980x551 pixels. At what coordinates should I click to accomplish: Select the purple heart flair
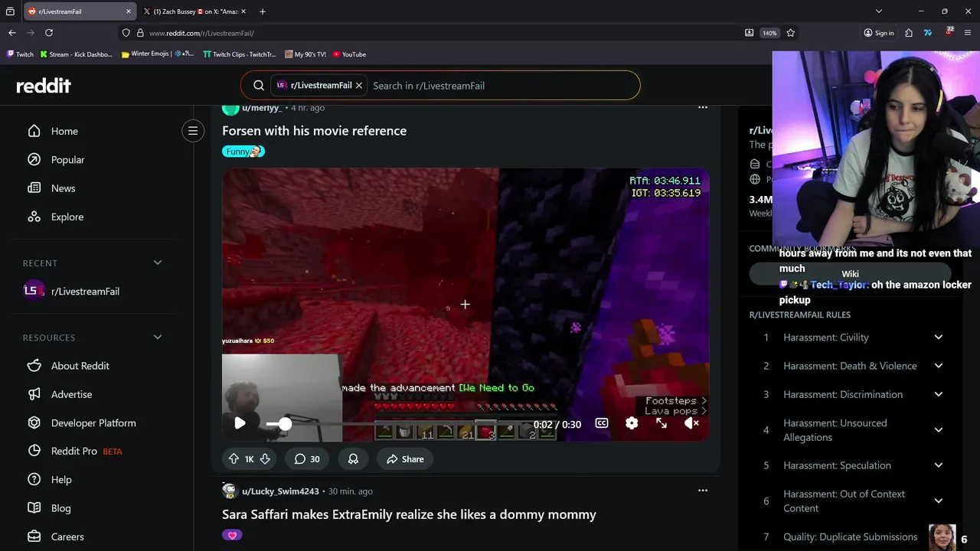point(232,535)
